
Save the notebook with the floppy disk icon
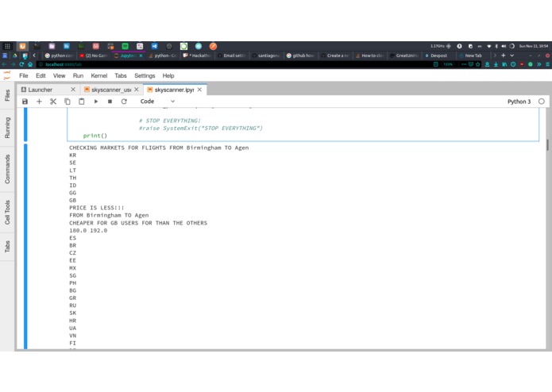point(25,102)
